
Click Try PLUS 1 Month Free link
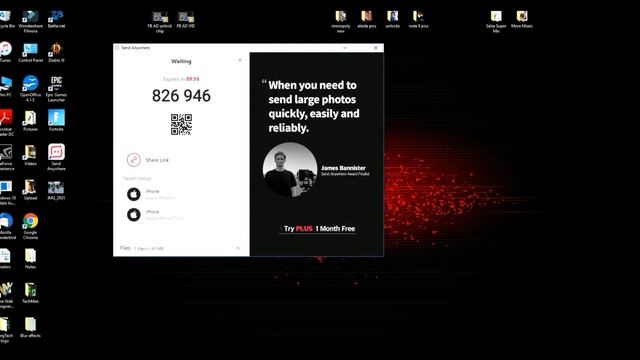click(319, 229)
